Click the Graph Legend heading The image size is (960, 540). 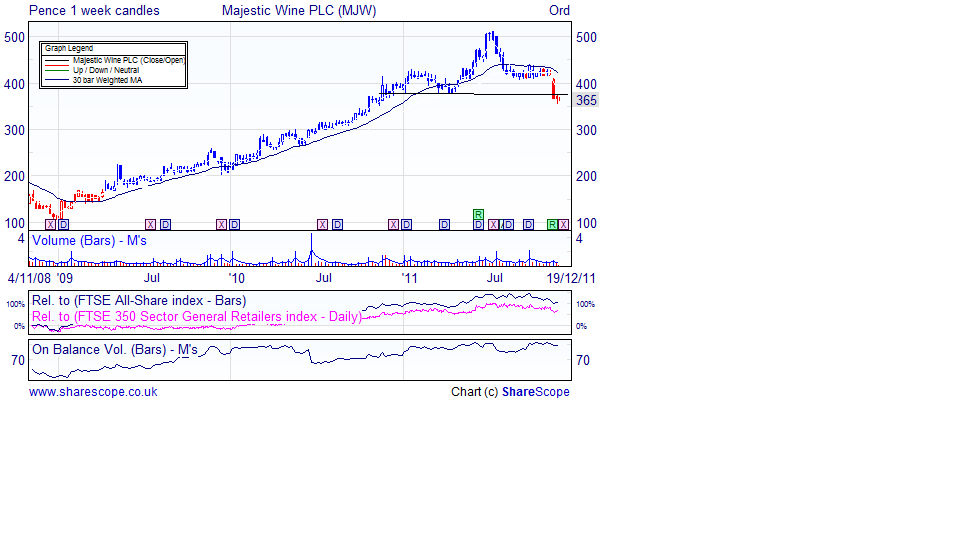(x=69, y=48)
